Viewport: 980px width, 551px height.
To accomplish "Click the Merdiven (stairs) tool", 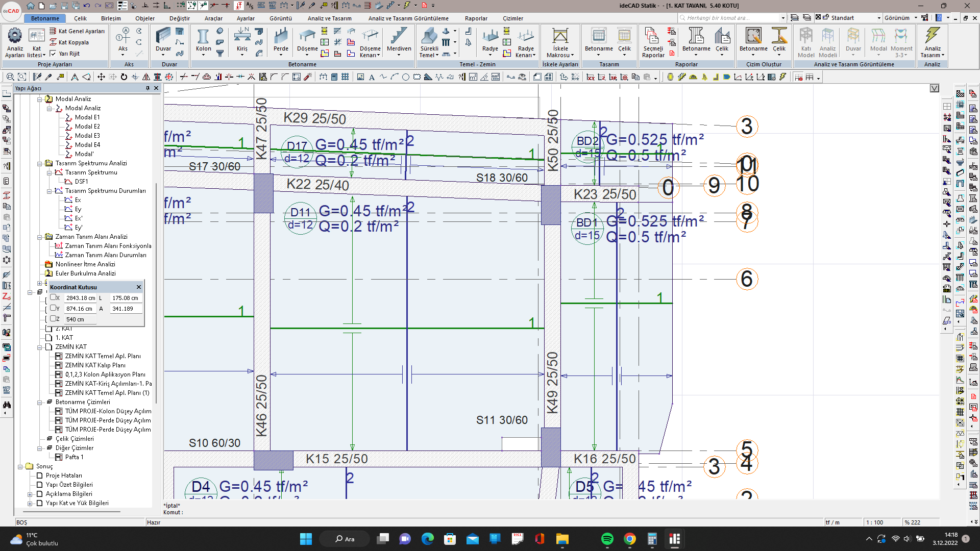I will pos(399,41).
